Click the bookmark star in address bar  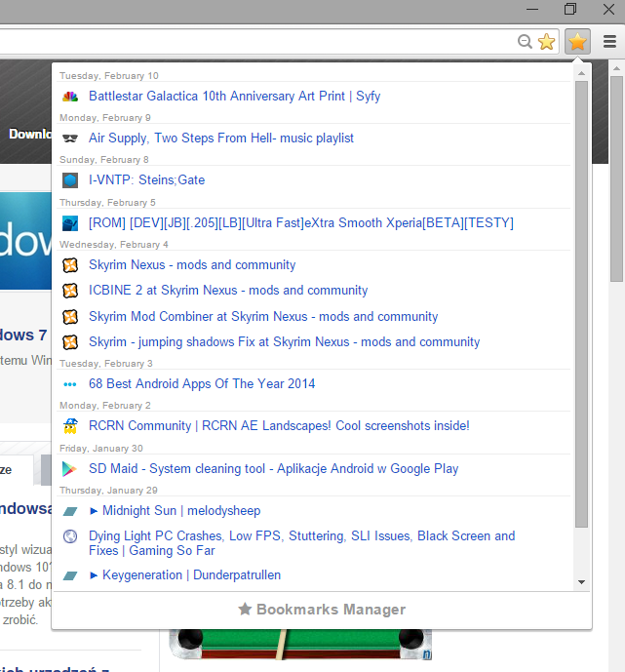(547, 42)
